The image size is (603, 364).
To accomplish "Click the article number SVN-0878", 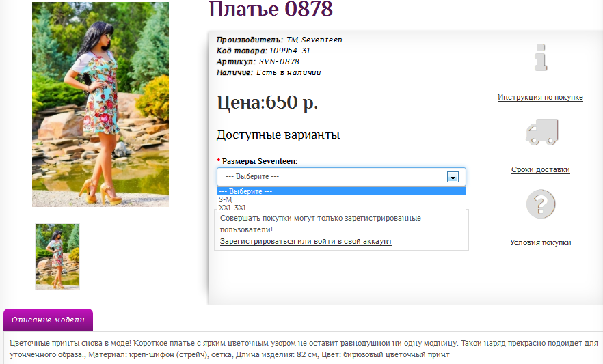I will [279, 62].
